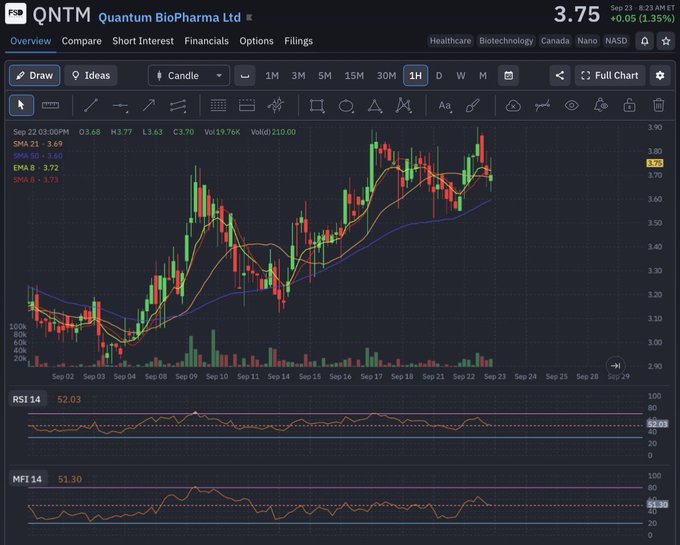Share the chart via share icon

click(x=560, y=75)
